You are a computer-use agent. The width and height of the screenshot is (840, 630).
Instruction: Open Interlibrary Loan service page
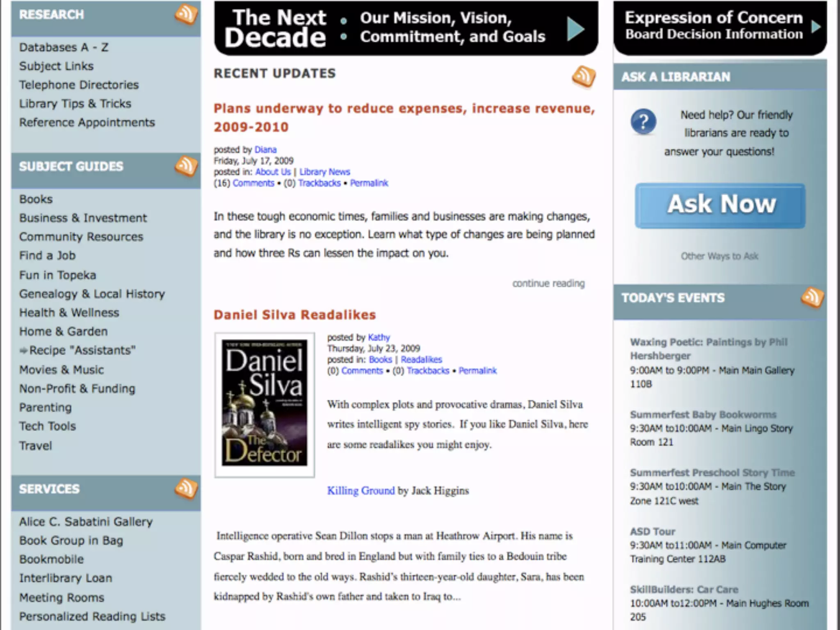66,578
